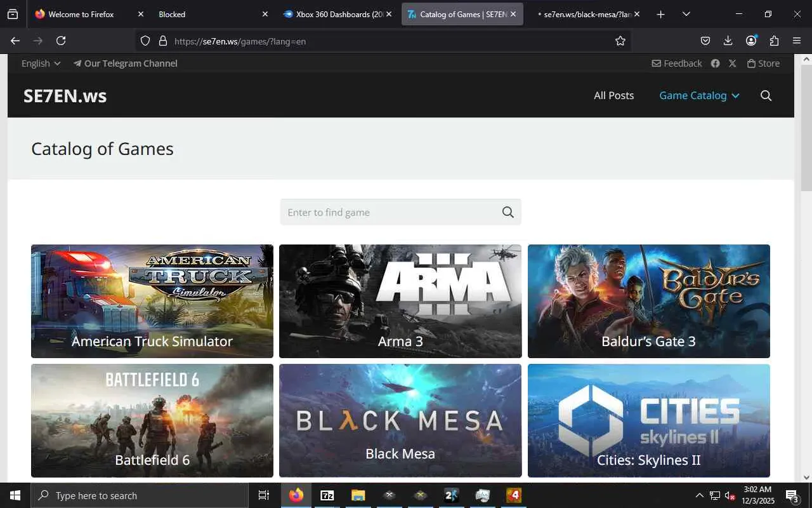Close the Welcome to Firefox tab
The image size is (812, 508).
141,14
